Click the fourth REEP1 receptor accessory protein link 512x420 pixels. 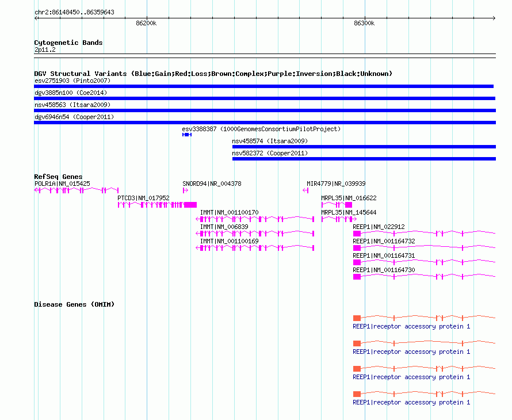411,402
